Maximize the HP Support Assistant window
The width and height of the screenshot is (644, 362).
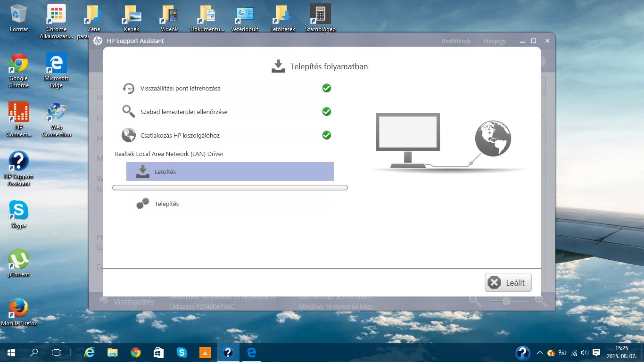pyautogui.click(x=534, y=41)
